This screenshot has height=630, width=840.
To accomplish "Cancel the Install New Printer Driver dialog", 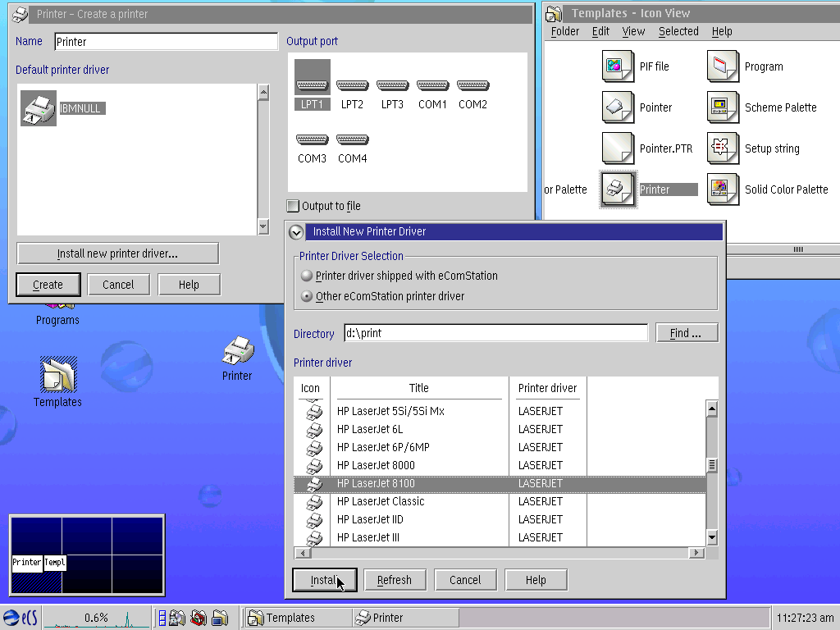I will (x=466, y=580).
